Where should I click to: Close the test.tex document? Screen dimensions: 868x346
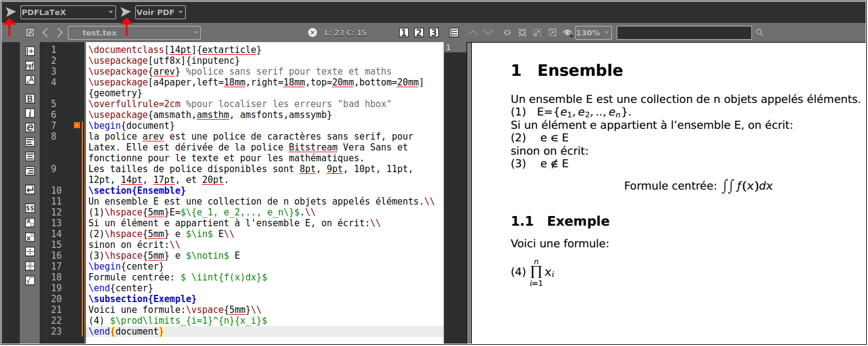[313, 32]
